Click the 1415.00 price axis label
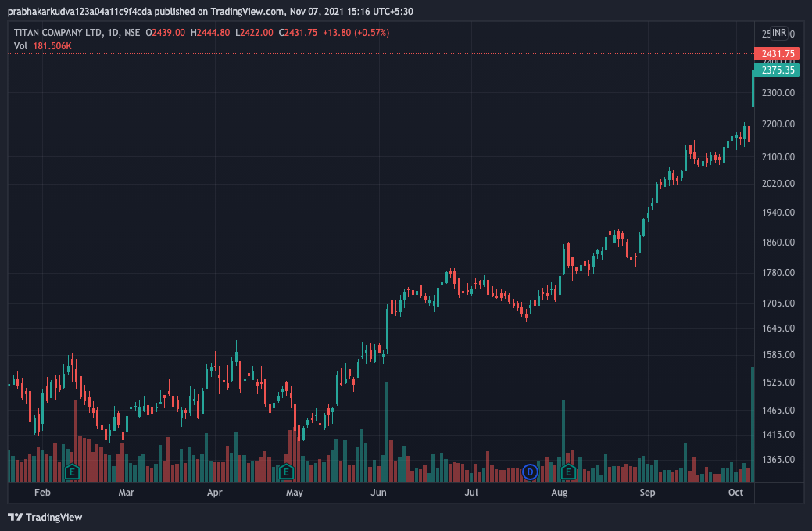Screen dimensions: 812x531 pos(778,435)
